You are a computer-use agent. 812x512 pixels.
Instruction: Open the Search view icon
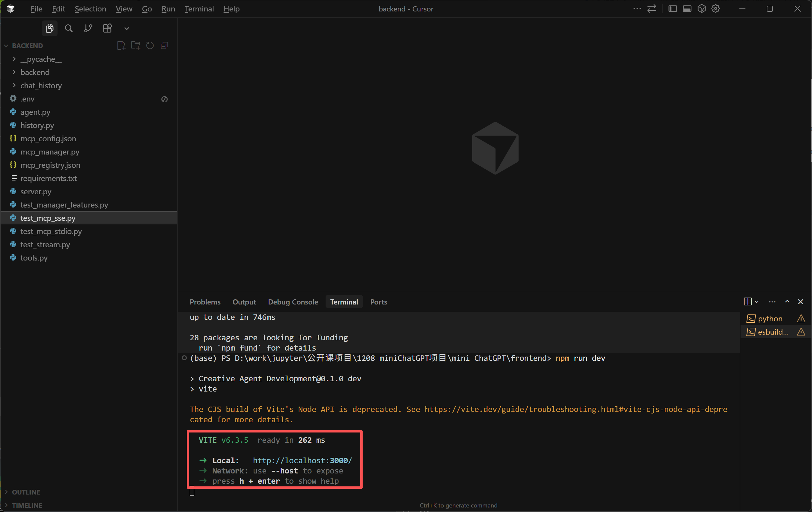(x=69, y=28)
